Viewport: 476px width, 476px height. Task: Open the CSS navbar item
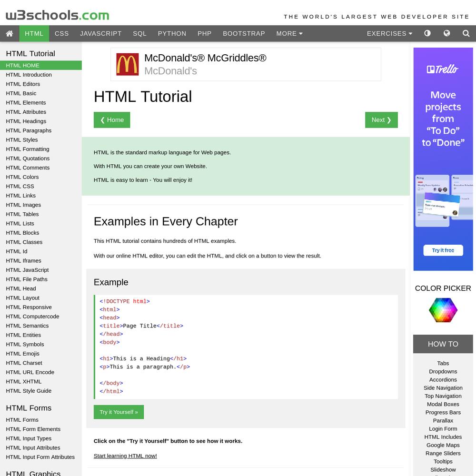pos(61,33)
